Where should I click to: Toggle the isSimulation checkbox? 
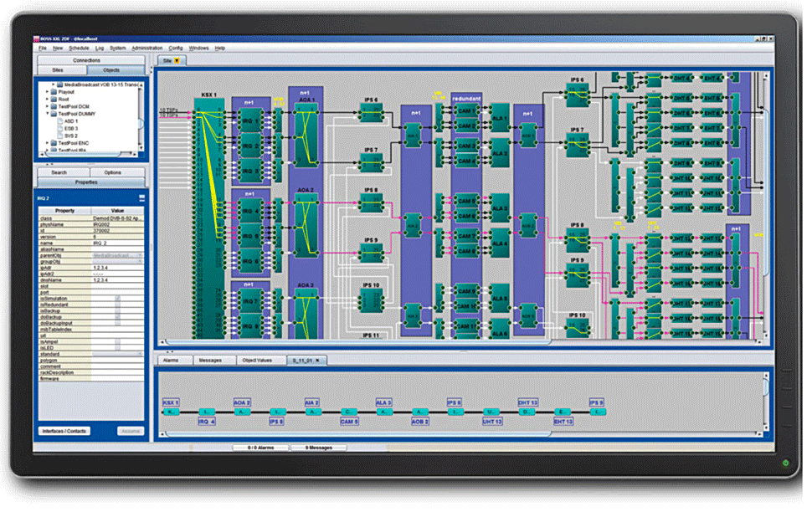pos(116,298)
